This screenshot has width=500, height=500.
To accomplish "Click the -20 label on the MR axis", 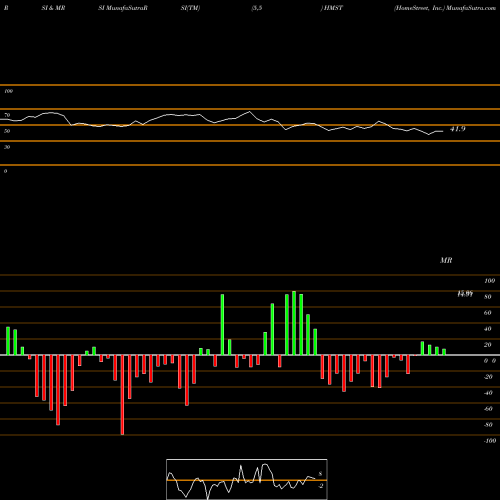I will pyautogui.click(x=488, y=377).
